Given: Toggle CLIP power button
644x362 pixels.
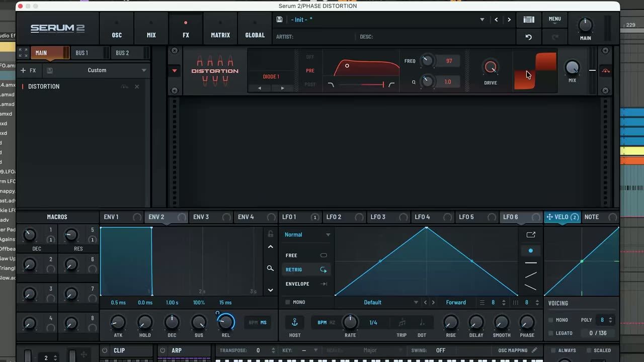Looking at the screenshot, I should click(105, 350).
